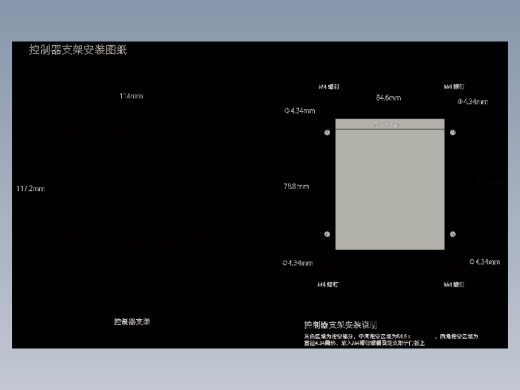520x390 pixels.
Task: Click the 78.8 mm dimension label
Action: (x=296, y=186)
